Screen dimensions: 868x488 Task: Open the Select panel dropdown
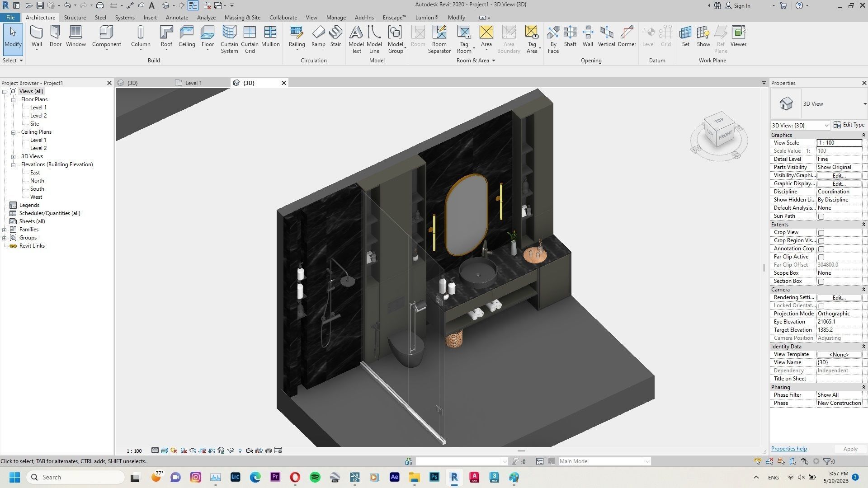[13, 60]
